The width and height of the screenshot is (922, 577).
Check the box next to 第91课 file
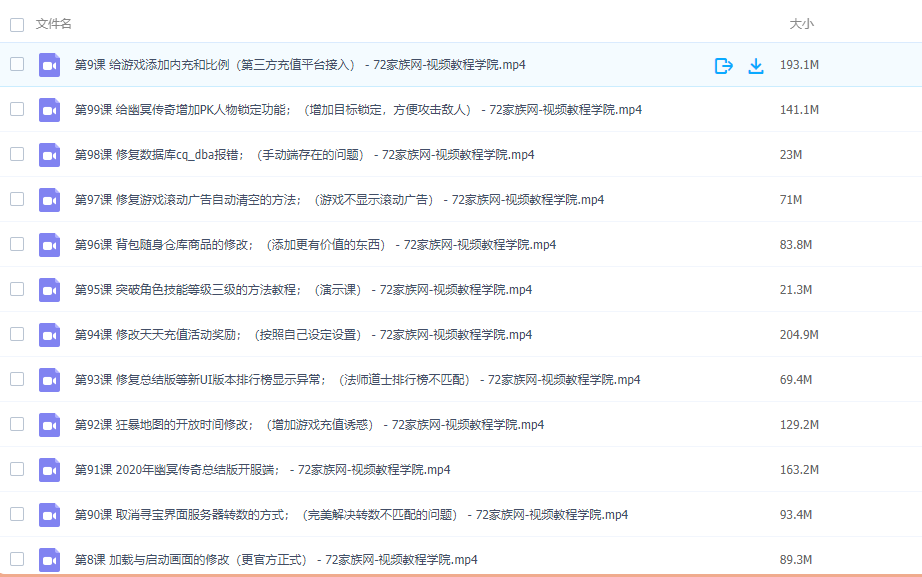[x=17, y=469]
